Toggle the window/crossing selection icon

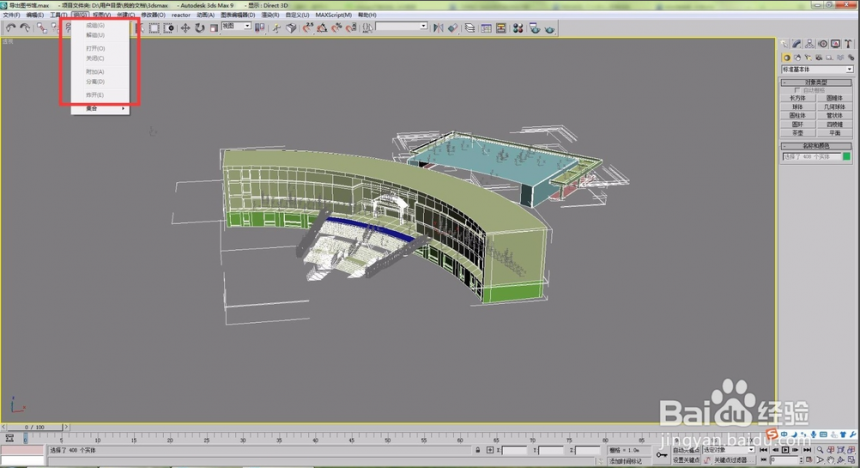tap(168, 28)
